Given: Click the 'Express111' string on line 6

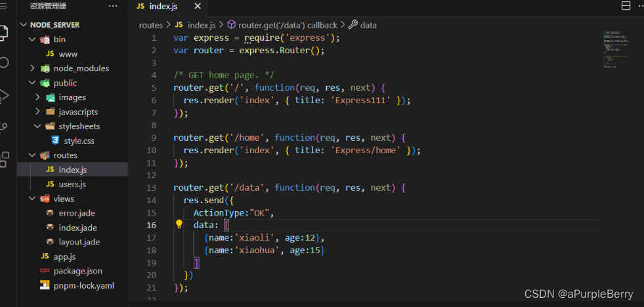Looking at the screenshot, I should [x=360, y=101].
